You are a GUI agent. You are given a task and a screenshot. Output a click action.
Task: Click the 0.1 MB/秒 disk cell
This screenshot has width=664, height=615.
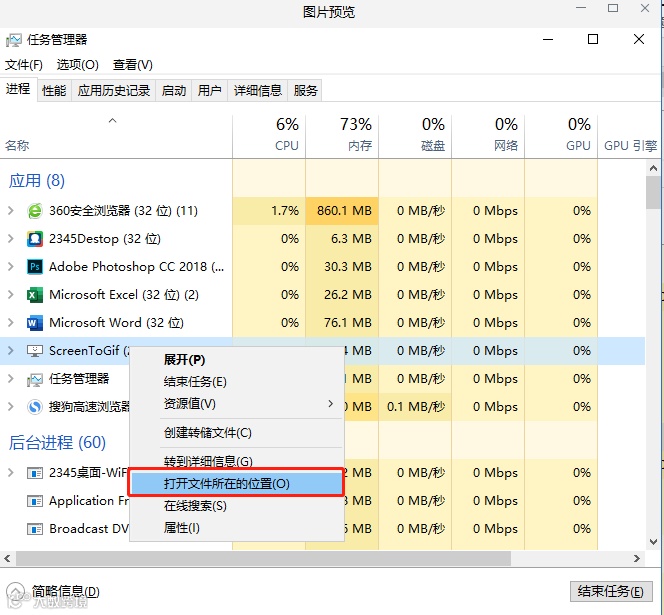point(415,407)
